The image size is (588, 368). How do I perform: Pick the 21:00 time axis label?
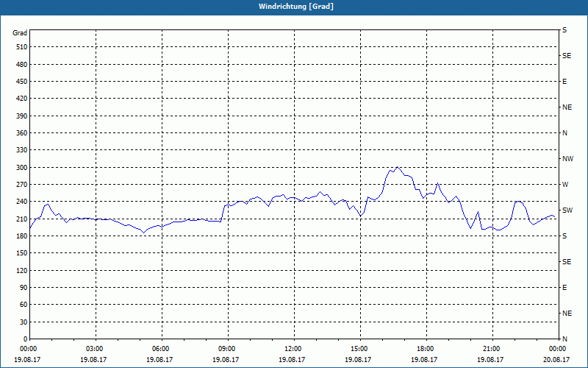[492, 349]
